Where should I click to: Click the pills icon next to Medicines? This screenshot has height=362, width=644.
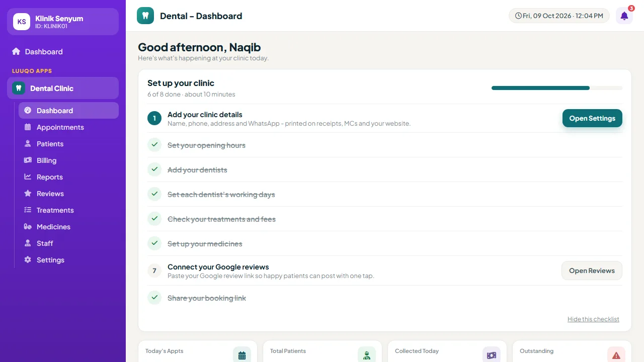click(28, 227)
